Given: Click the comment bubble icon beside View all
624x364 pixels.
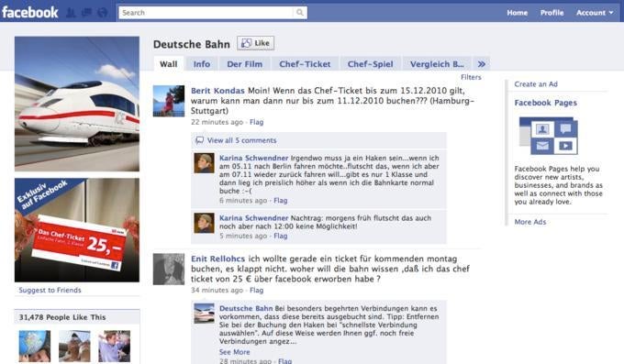Looking at the screenshot, I should coord(199,140).
